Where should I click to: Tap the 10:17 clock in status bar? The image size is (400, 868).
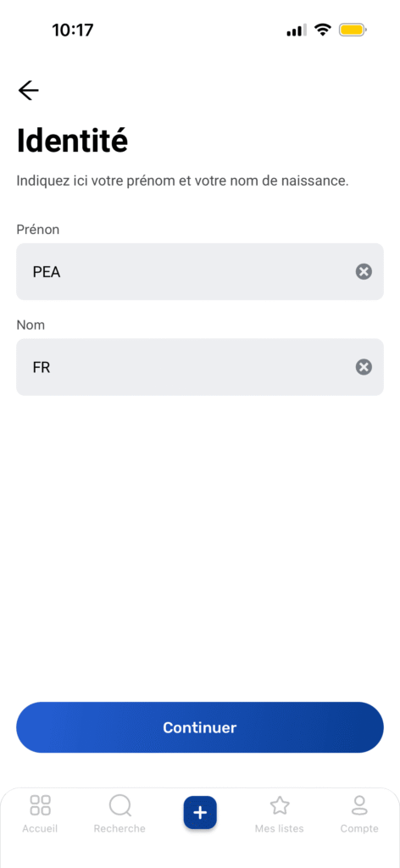pos(73,30)
